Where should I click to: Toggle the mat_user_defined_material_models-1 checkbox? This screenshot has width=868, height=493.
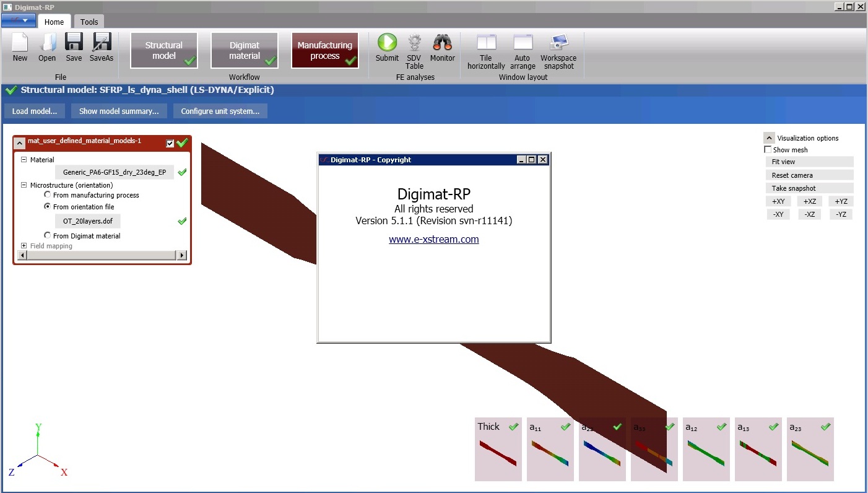tap(170, 144)
